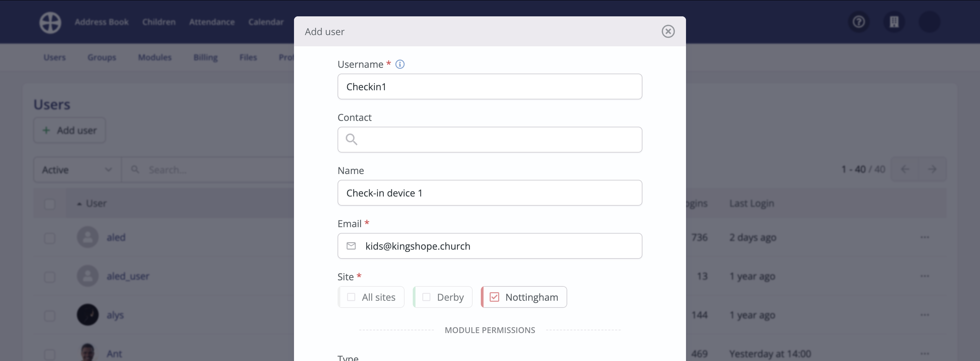Check the All sites checkbox
The width and height of the screenshot is (980, 361).
[x=351, y=297]
